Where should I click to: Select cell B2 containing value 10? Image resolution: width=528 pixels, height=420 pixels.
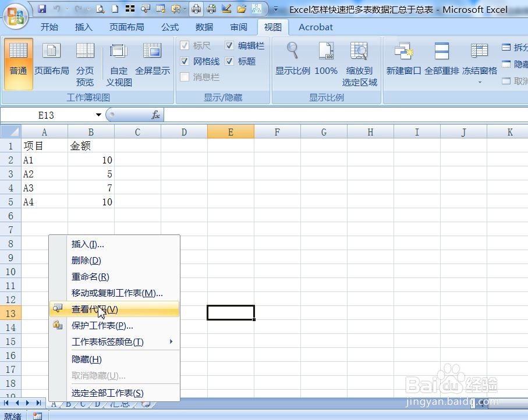pos(90,159)
